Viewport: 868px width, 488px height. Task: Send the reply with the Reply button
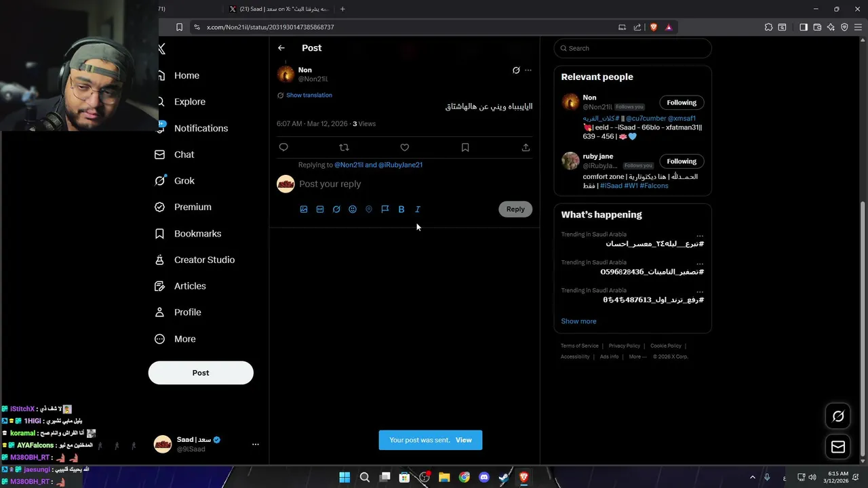coord(515,209)
